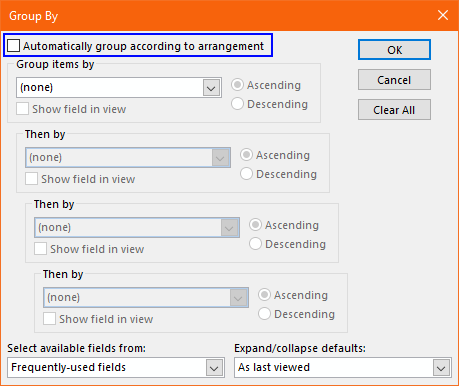Select Descending for Group items by
This screenshot has height=386, width=459.
[x=237, y=104]
